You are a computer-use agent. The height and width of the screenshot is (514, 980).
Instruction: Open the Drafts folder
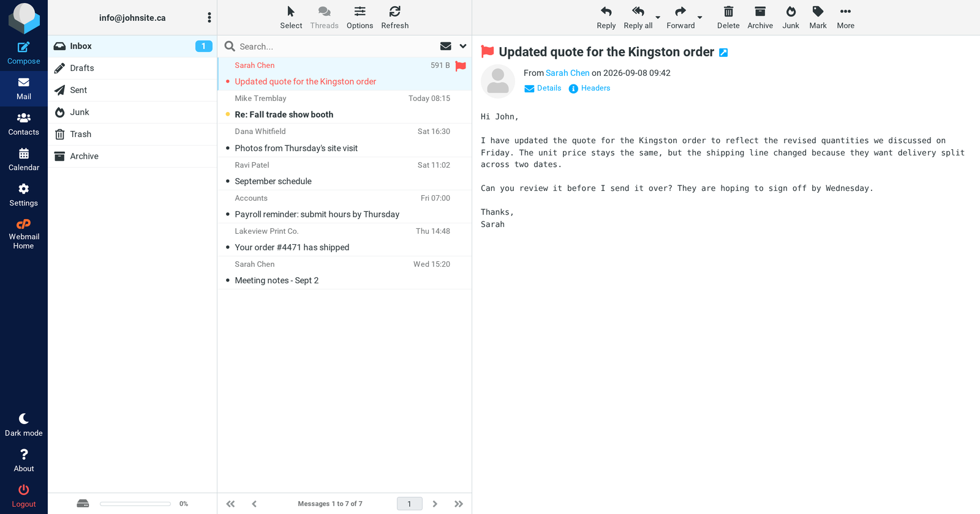point(132,68)
